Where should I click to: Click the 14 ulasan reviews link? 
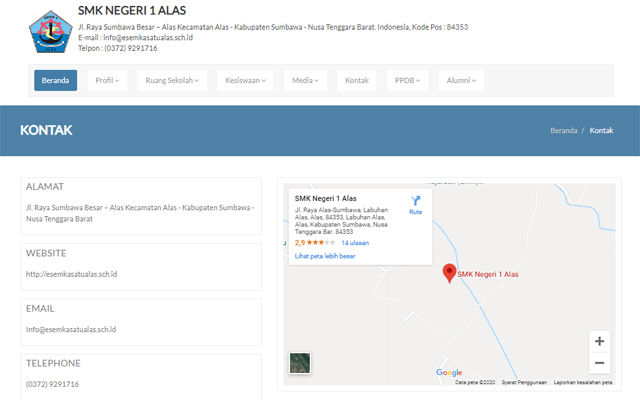355,243
